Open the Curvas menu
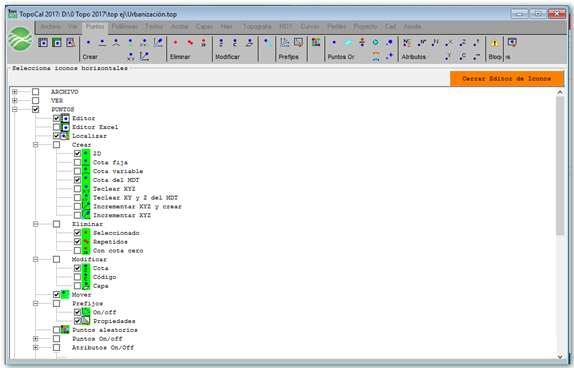 click(x=310, y=26)
